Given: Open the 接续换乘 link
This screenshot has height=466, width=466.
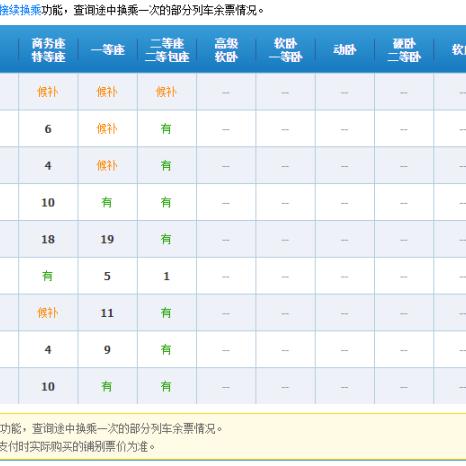Looking at the screenshot, I should click(21, 10).
